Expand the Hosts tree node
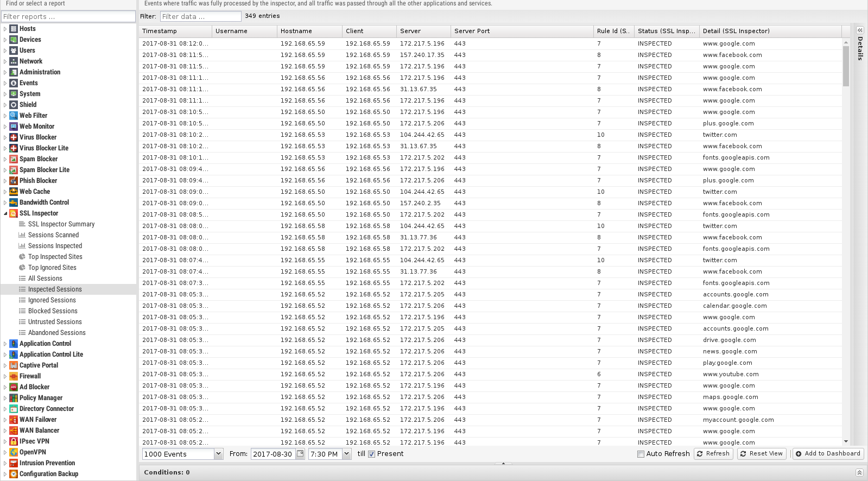The image size is (868, 481). point(5,29)
